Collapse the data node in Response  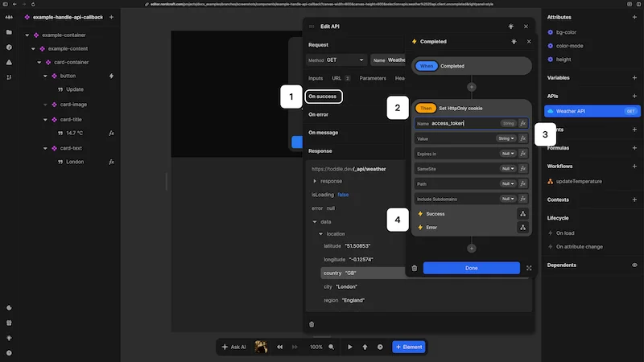point(315,222)
